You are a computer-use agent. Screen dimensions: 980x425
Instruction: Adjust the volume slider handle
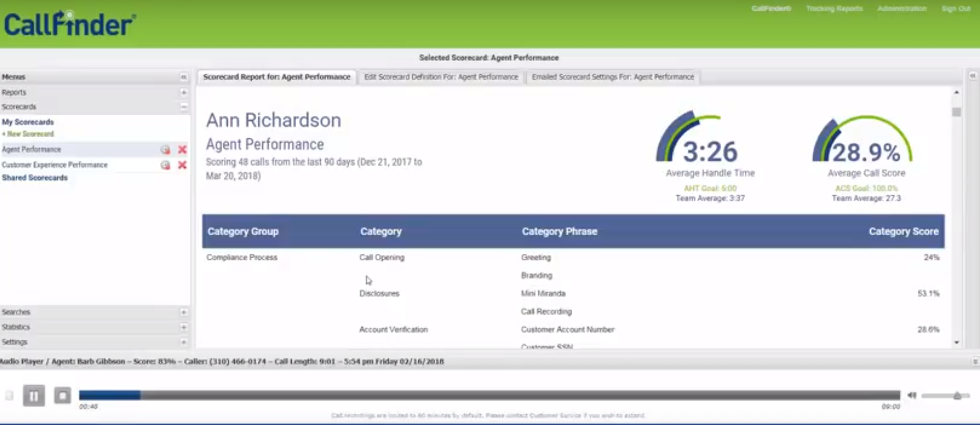(x=957, y=396)
